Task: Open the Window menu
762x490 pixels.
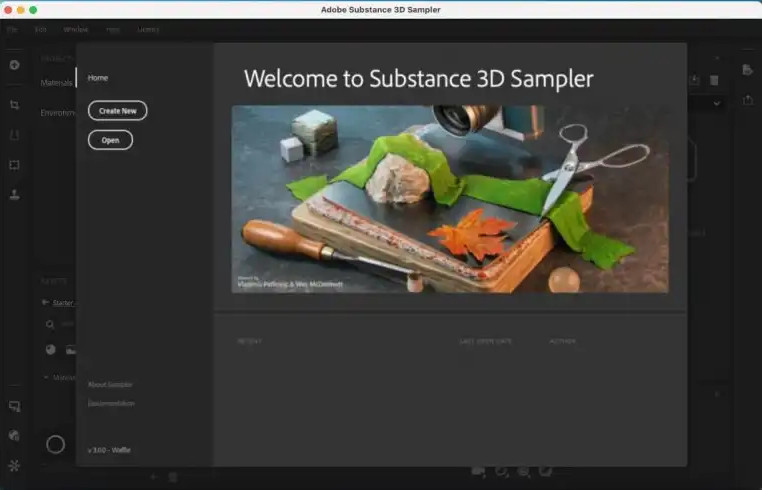Action: click(76, 30)
